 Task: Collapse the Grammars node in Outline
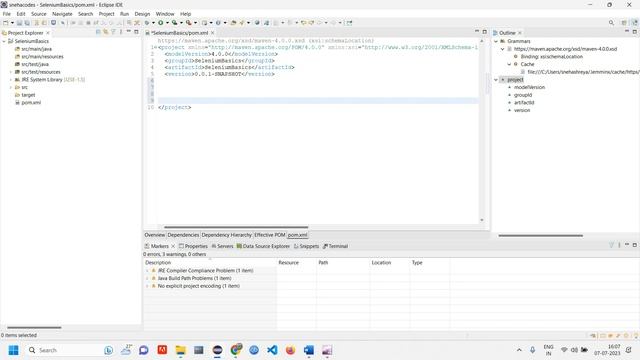[496, 41]
